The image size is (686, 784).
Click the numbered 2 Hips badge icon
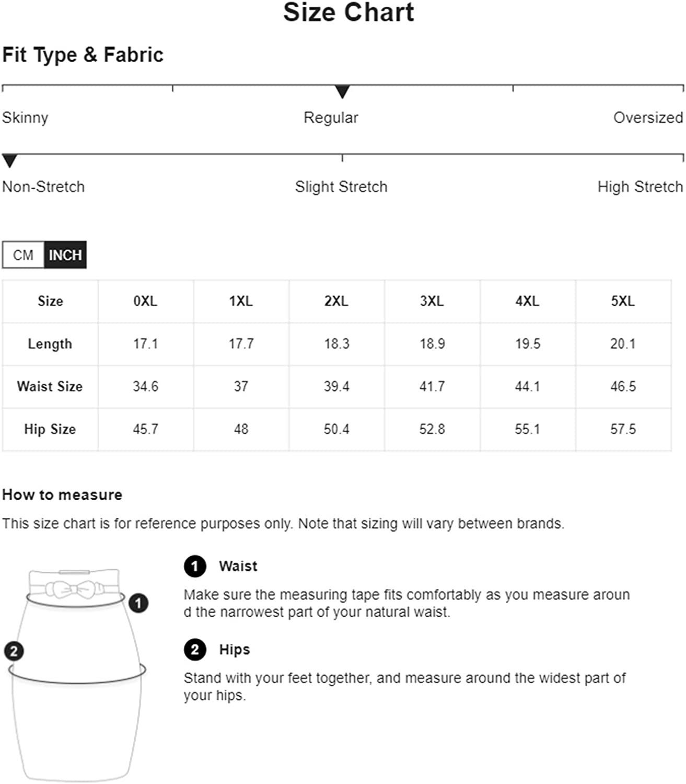195,650
